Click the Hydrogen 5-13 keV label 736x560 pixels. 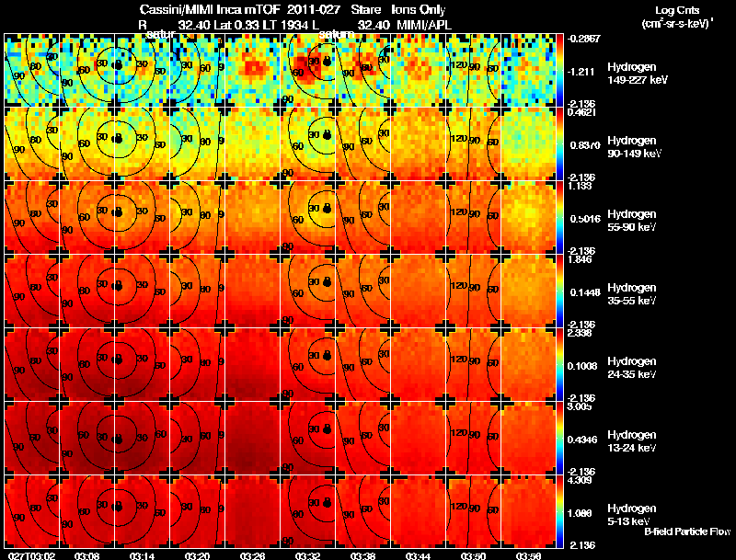click(632, 515)
